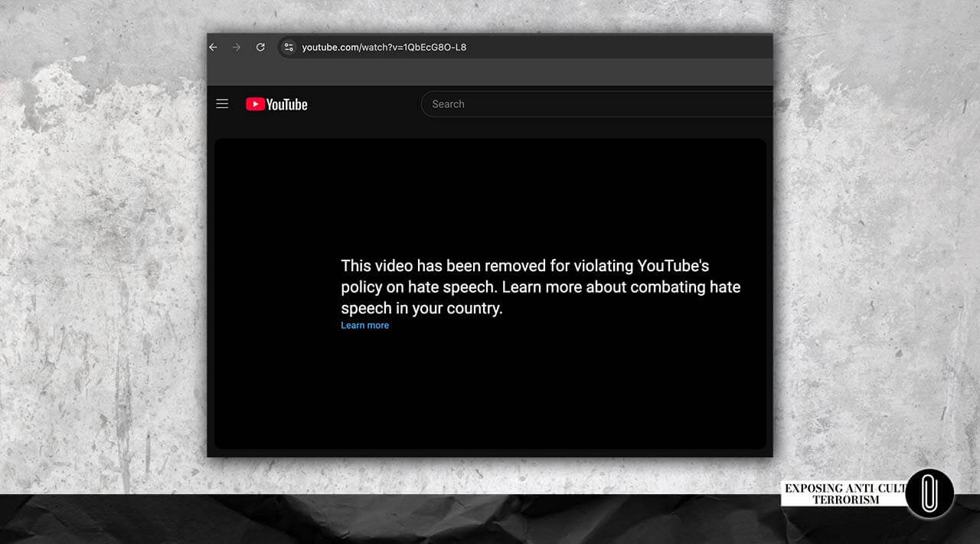Image resolution: width=980 pixels, height=544 pixels.
Task: Click the YouTube wordmark text
Action: 287,105
